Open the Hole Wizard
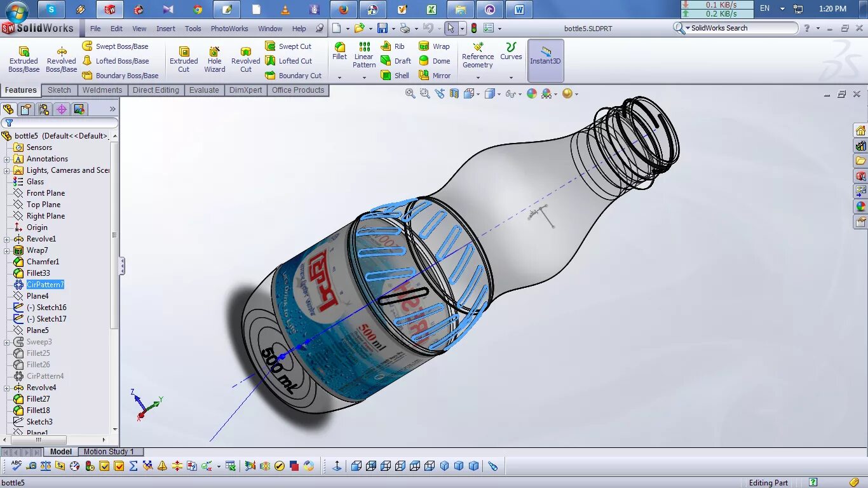 tap(215, 60)
